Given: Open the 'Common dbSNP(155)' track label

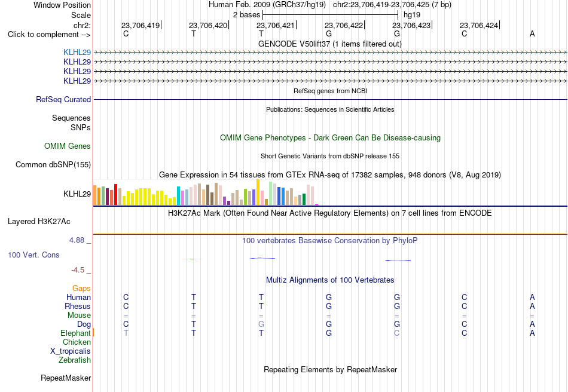Looking at the screenshot, I should click(53, 165).
